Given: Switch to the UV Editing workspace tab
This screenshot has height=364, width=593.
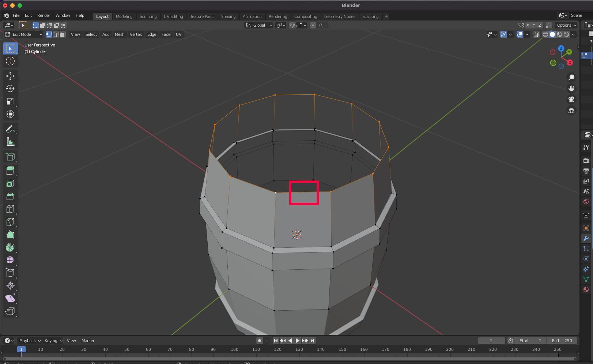Looking at the screenshot, I should (x=173, y=16).
